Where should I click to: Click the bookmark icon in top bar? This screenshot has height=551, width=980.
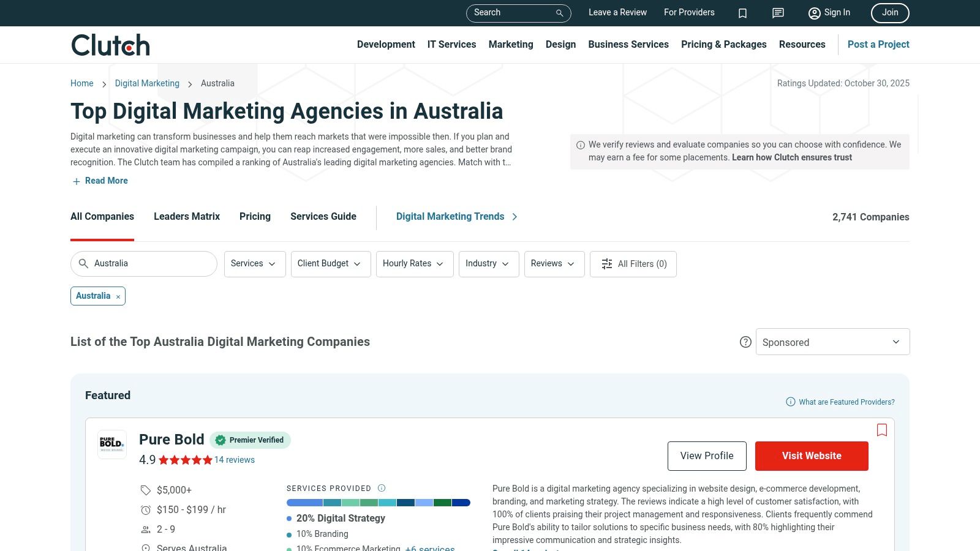[x=742, y=13]
